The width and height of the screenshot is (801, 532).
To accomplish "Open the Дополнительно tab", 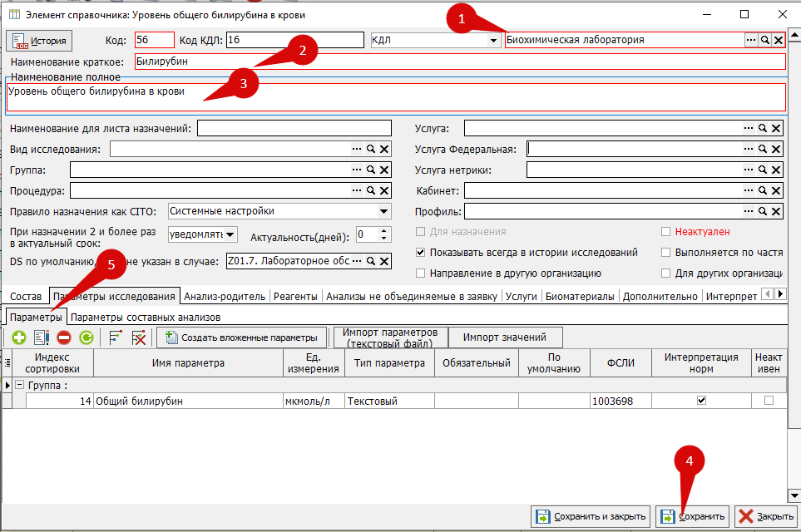I will coord(660,297).
